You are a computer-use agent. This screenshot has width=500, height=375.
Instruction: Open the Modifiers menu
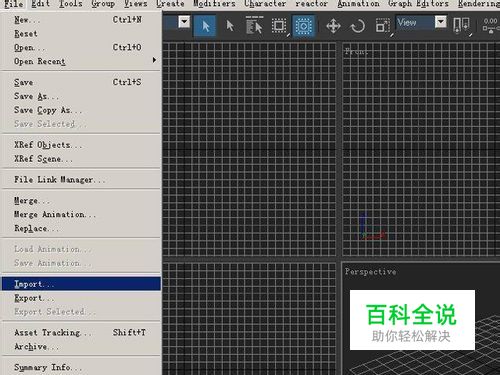[x=214, y=4]
